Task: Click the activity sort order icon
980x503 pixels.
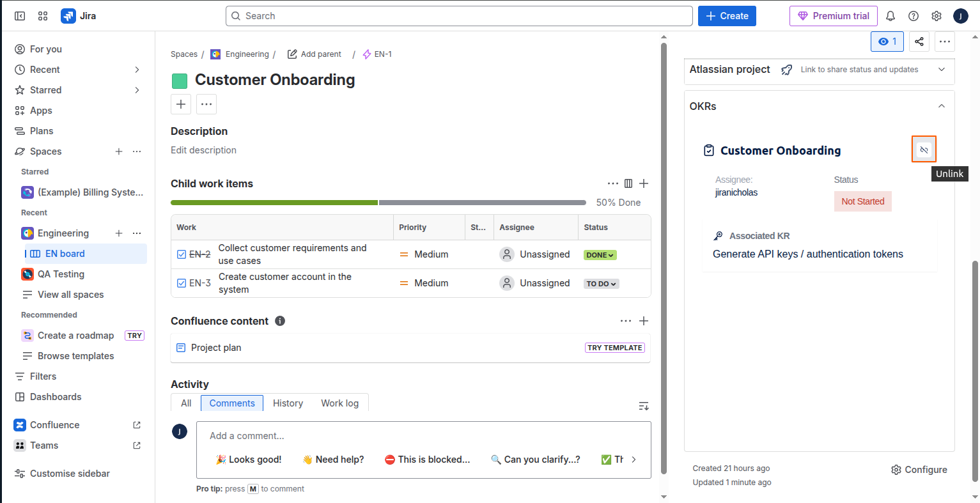Action: point(644,406)
